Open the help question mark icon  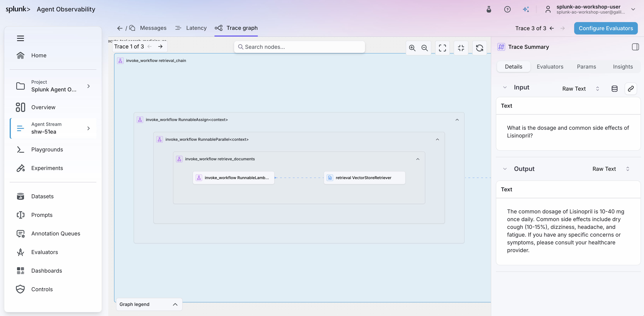[x=507, y=9]
